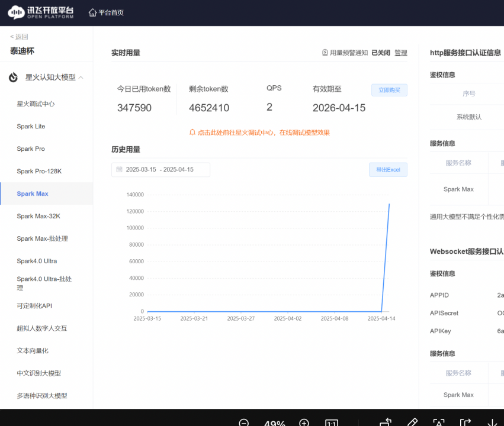This screenshot has width=504, height=426.
Task: Click the orange 点击此处前往星火调试中心 link
Action: click(x=264, y=133)
